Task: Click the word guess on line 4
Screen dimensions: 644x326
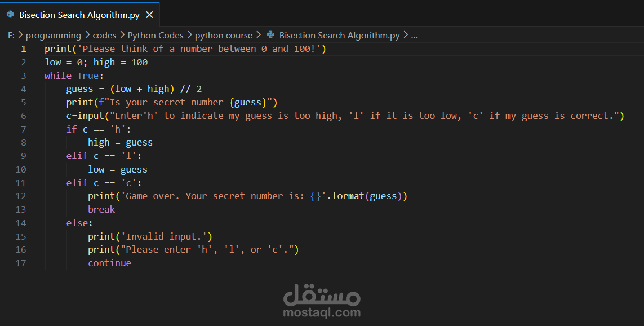Action: pos(79,89)
